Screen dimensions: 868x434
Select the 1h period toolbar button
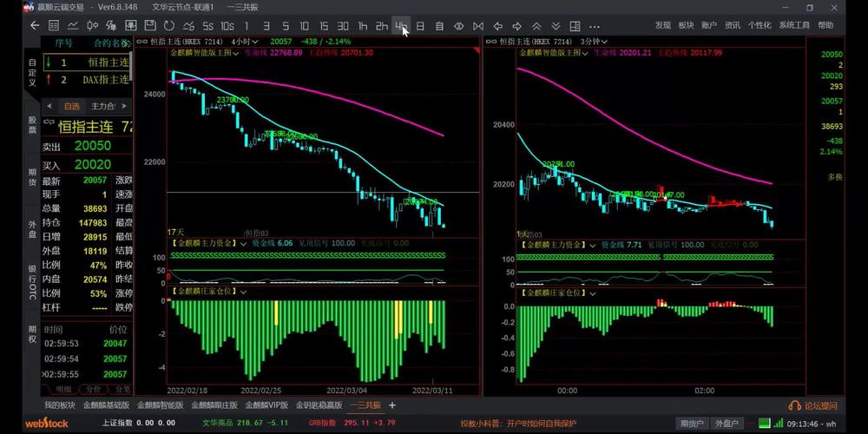tap(363, 26)
